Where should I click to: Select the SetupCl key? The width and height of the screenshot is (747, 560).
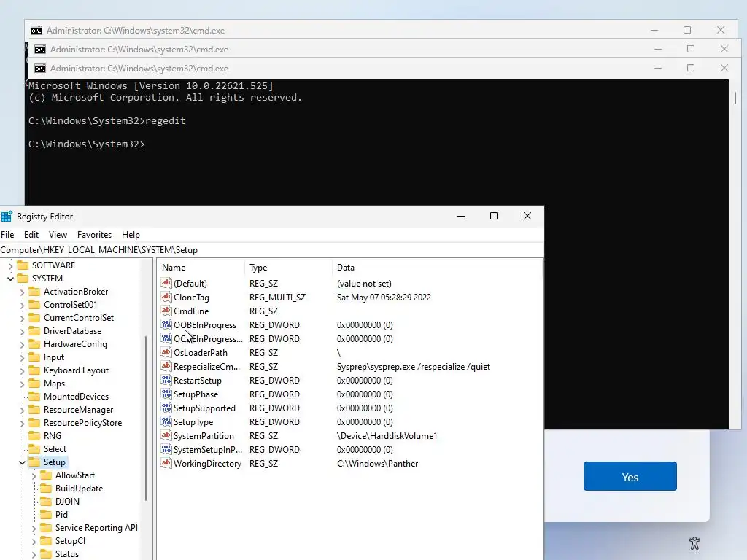(71, 541)
